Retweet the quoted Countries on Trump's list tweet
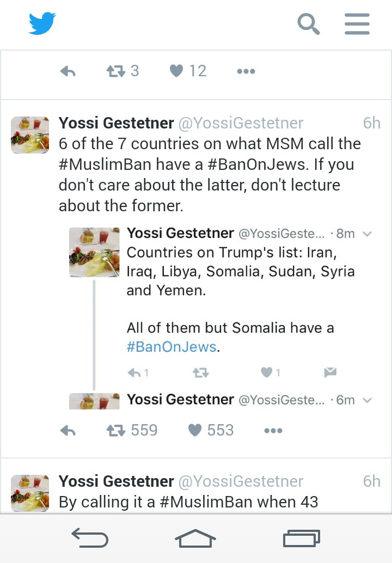 point(201,373)
